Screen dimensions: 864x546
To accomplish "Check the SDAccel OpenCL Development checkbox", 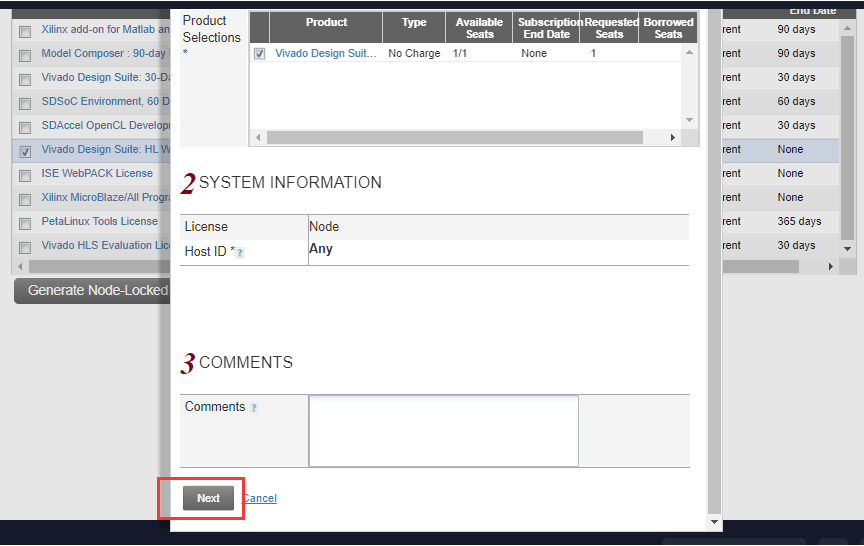I will pyautogui.click(x=25, y=128).
